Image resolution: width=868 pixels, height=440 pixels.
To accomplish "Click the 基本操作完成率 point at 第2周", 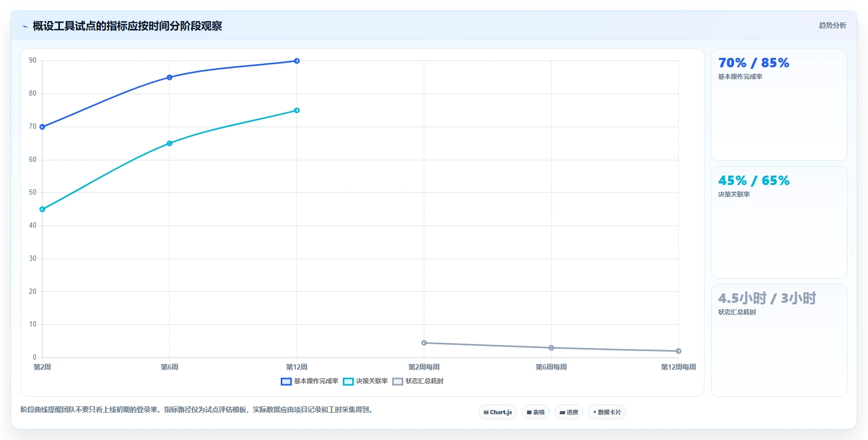I will click(x=43, y=127).
